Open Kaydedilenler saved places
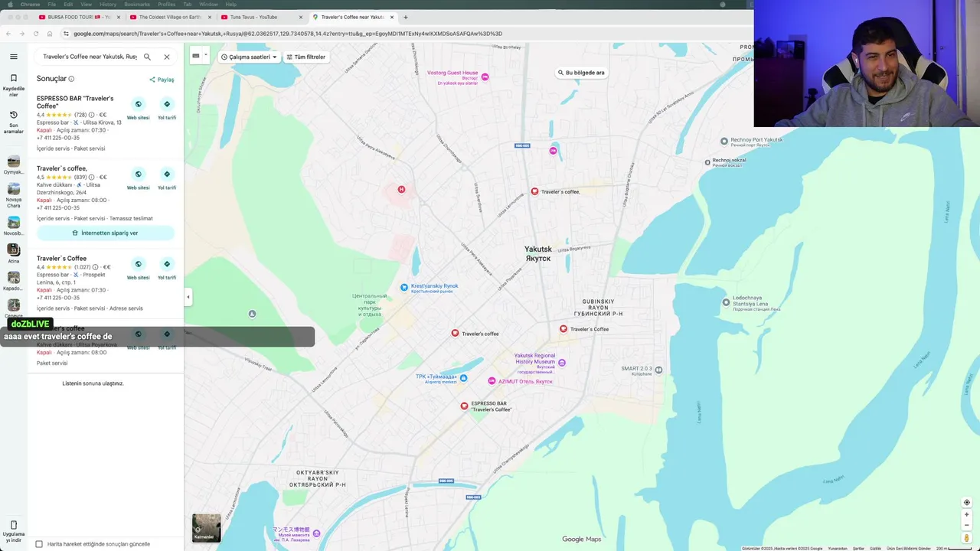The height and width of the screenshot is (551, 980). pos(13,84)
